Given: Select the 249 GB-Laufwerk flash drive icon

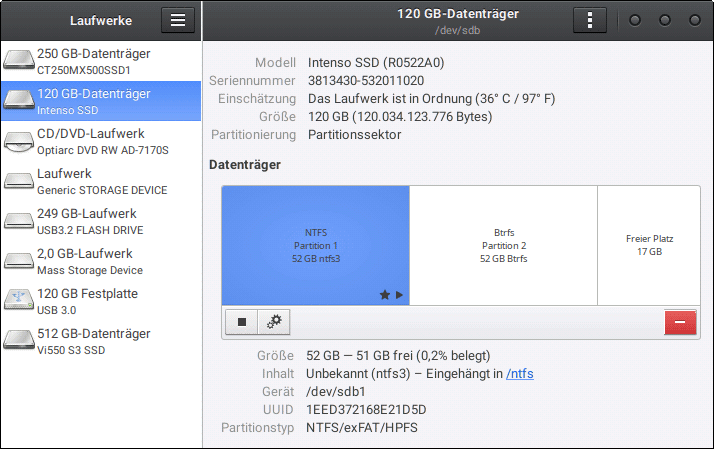Looking at the screenshot, I should tap(19, 221).
